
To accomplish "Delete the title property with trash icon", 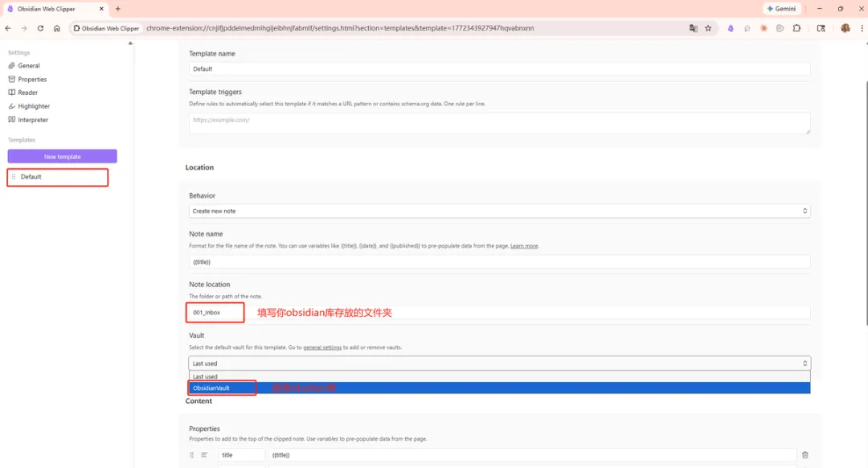I will click(805, 455).
